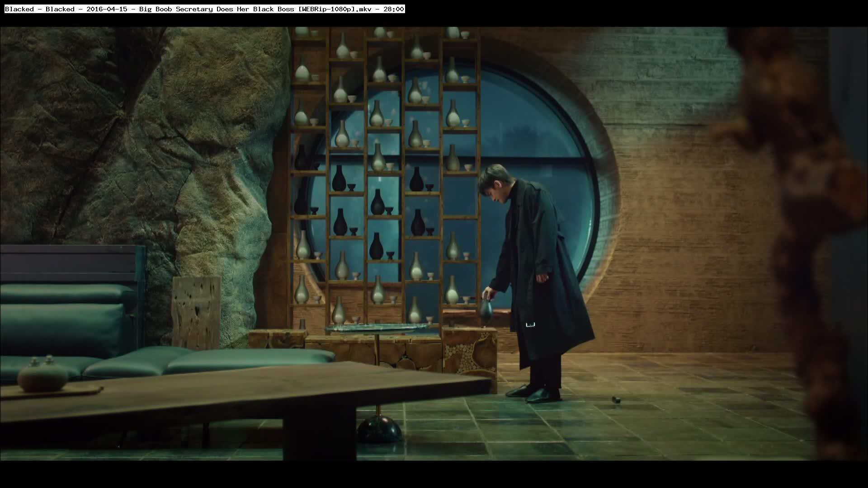This screenshot has height=488, width=868.
Task: Click the large rock wall on the left
Action: click(136, 136)
